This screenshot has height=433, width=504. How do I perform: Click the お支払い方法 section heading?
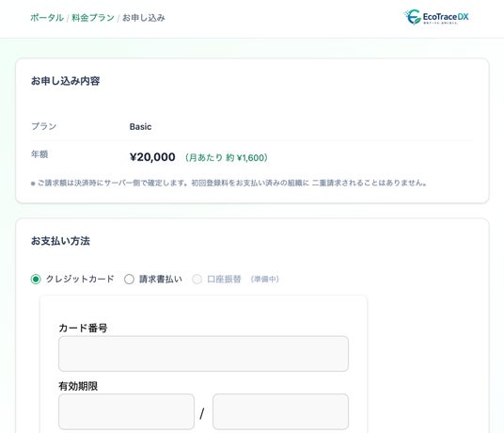pos(60,241)
